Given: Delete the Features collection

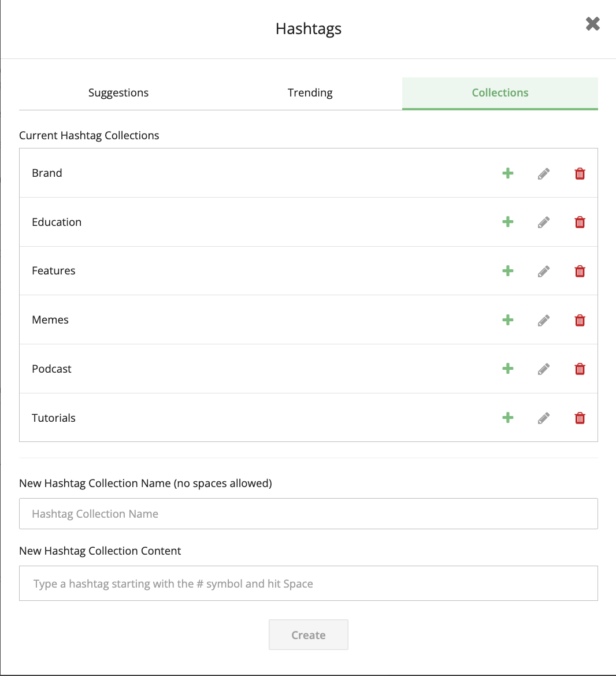Looking at the screenshot, I should [580, 270].
